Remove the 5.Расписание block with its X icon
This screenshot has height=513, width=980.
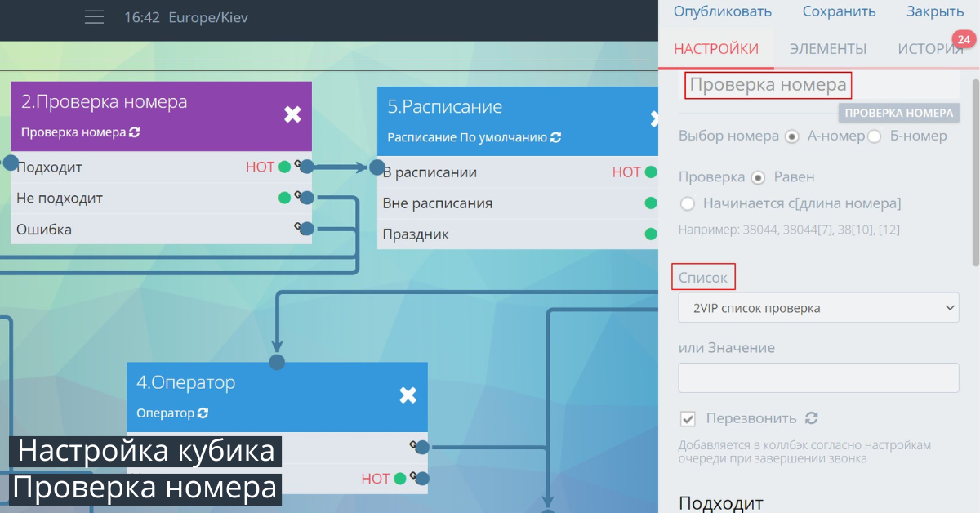[x=655, y=118]
